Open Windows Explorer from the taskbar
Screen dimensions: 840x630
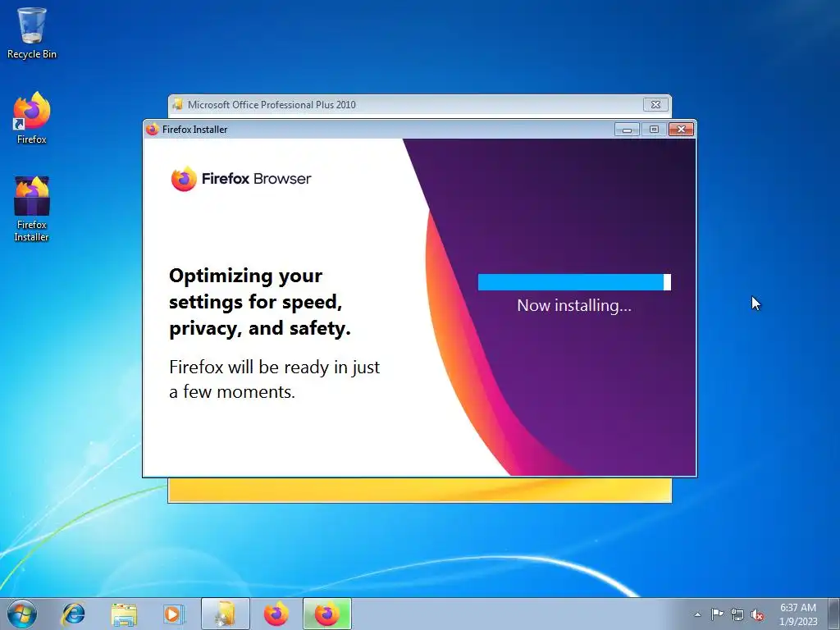(x=124, y=614)
